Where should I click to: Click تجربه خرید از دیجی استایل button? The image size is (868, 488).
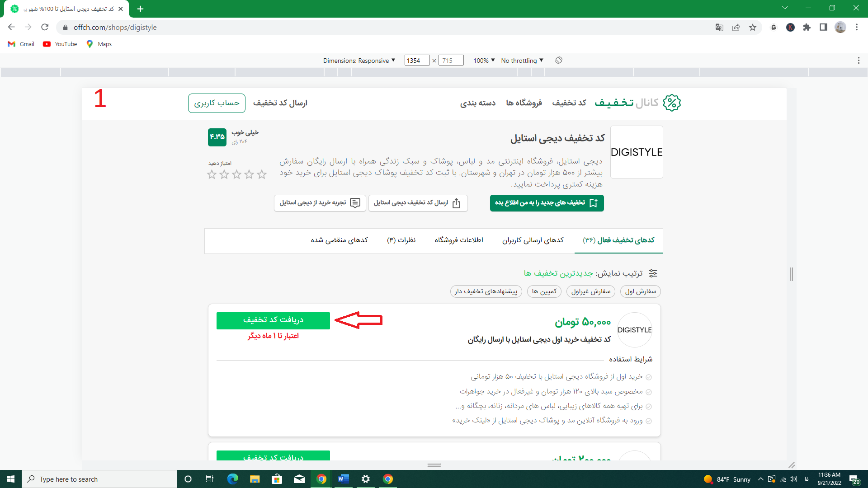[320, 203]
